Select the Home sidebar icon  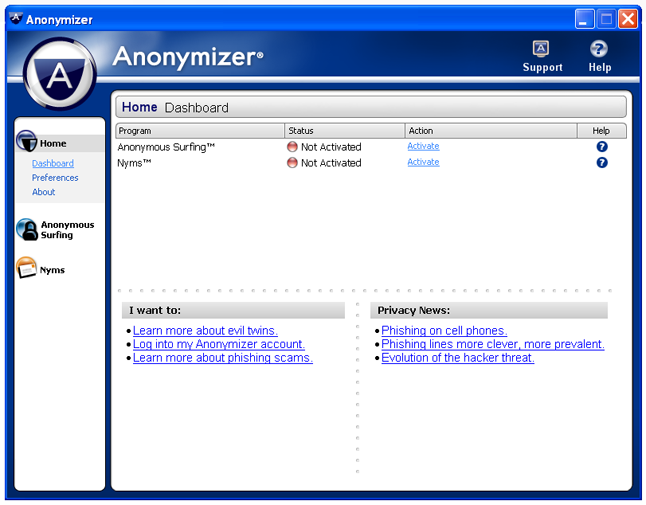pos(27,143)
